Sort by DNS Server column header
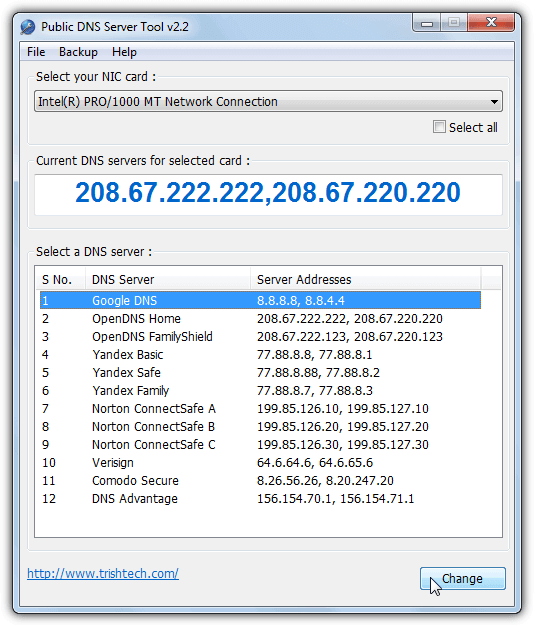534x625 pixels. [168, 279]
